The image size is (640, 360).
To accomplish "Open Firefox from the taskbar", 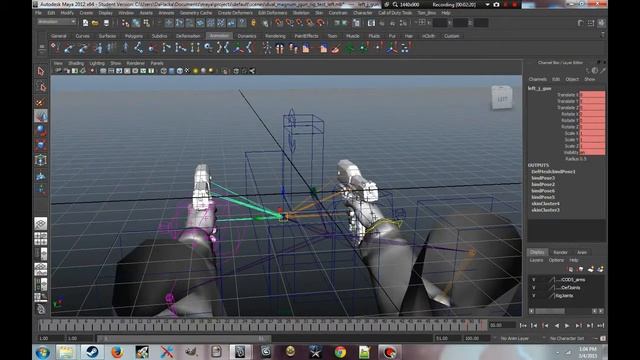I will (117, 352).
